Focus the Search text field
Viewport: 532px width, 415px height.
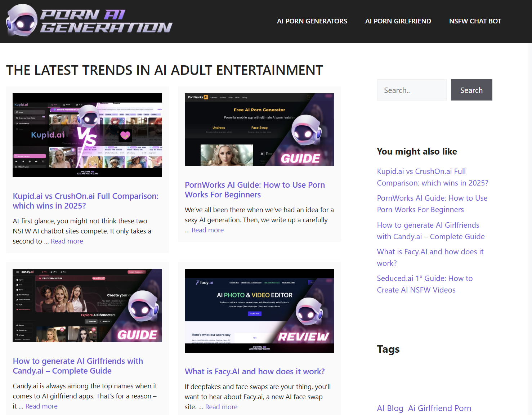pos(411,90)
